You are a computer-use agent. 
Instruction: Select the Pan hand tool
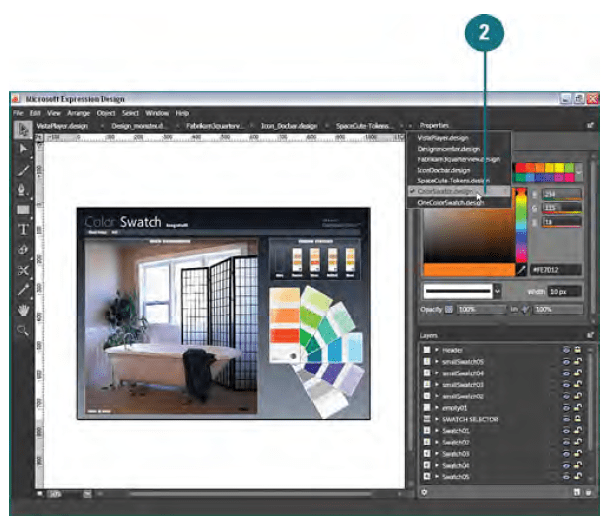coord(23,310)
